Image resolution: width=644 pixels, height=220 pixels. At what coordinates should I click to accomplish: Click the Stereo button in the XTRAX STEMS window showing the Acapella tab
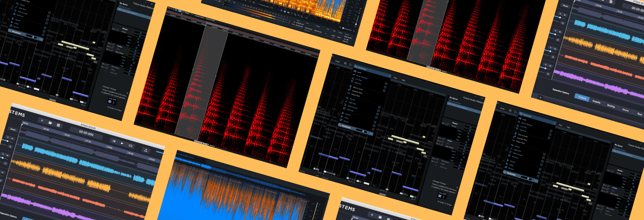[565, 6]
